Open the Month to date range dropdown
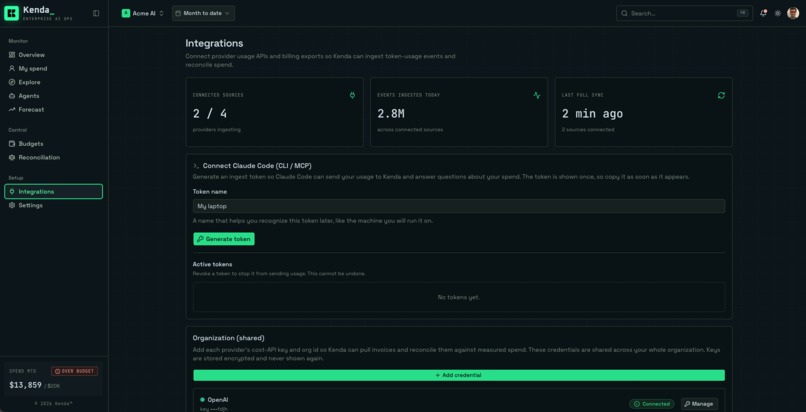This screenshot has height=412, width=806. (203, 13)
